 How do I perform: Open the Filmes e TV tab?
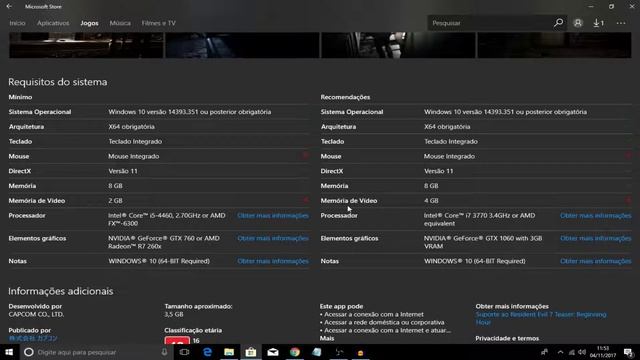[x=159, y=23]
